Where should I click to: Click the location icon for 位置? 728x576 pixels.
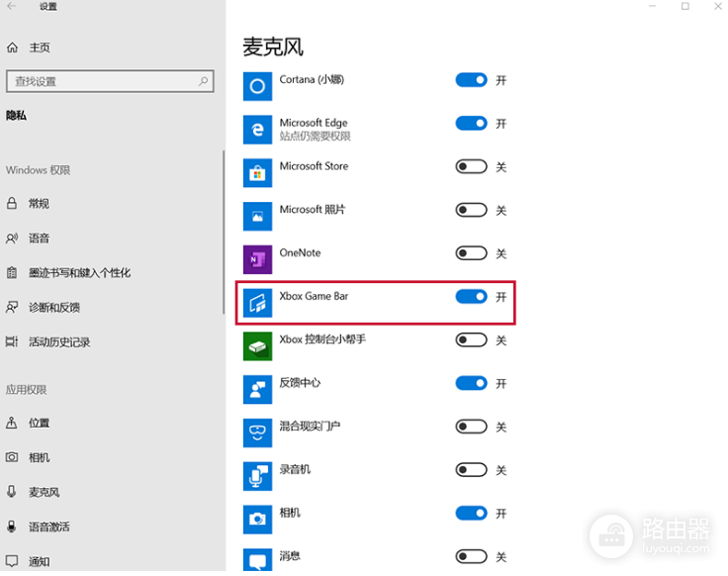(x=12, y=423)
